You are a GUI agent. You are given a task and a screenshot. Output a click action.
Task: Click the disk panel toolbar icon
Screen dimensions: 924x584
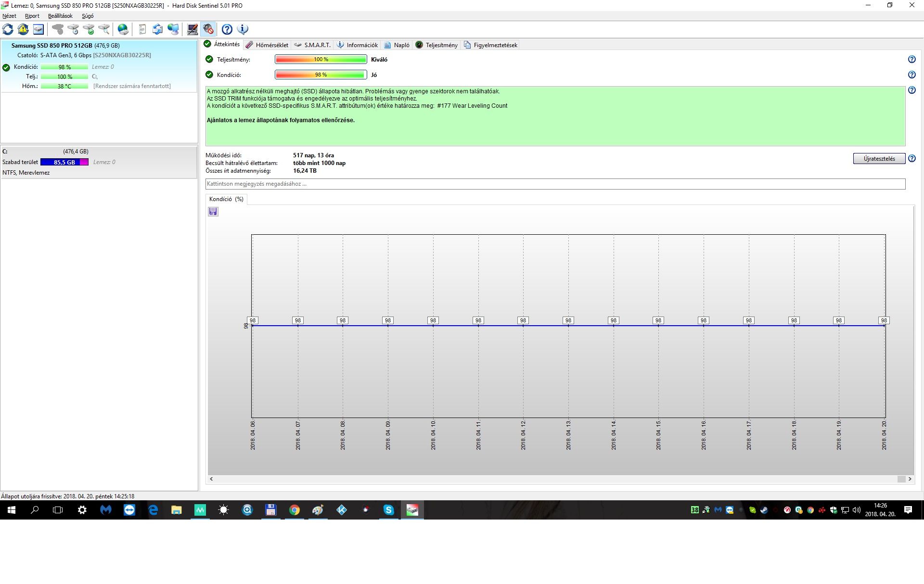[38, 29]
